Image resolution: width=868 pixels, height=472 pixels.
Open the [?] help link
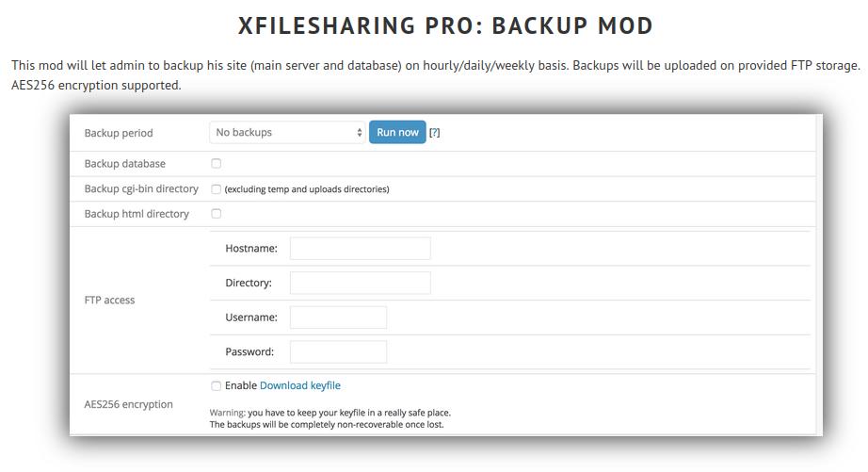[x=435, y=133]
